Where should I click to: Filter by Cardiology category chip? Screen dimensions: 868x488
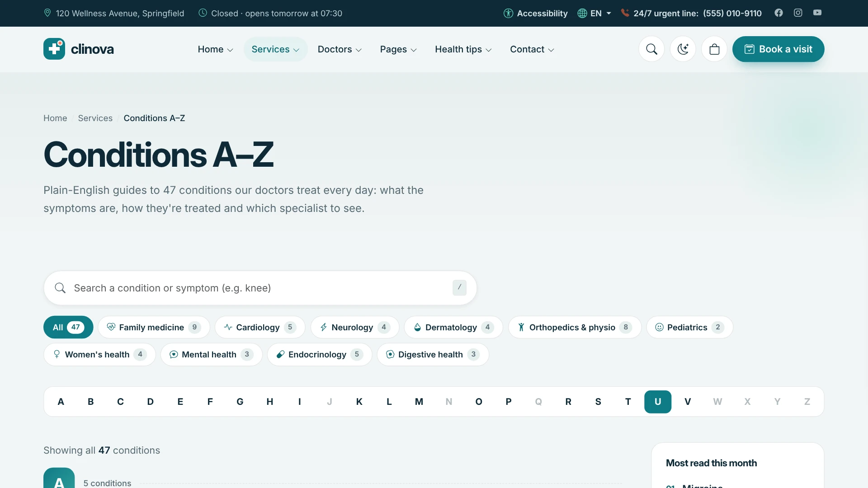(260, 327)
